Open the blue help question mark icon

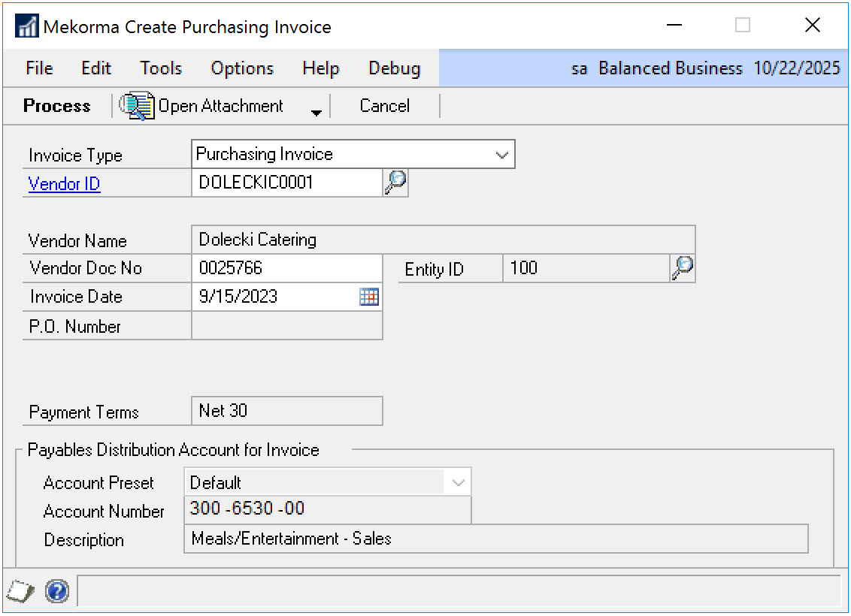57,591
